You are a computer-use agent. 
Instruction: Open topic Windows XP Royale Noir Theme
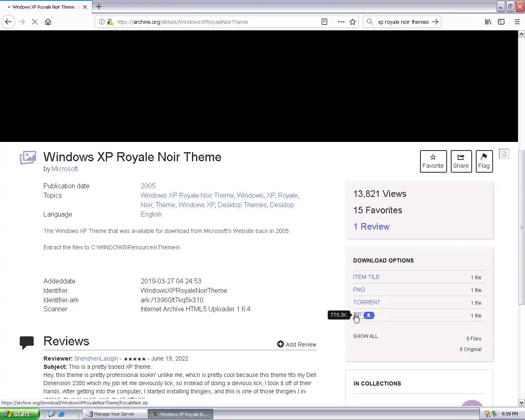[187, 195]
